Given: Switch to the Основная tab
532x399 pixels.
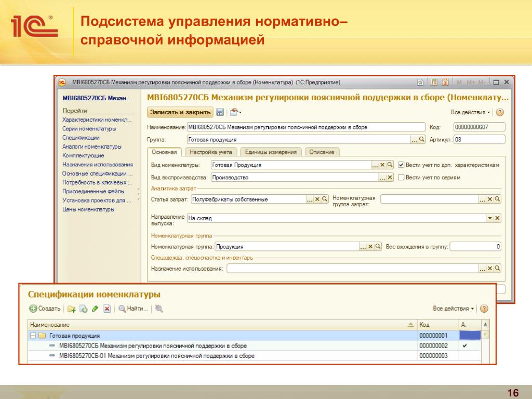Looking at the screenshot, I should pyautogui.click(x=164, y=152).
